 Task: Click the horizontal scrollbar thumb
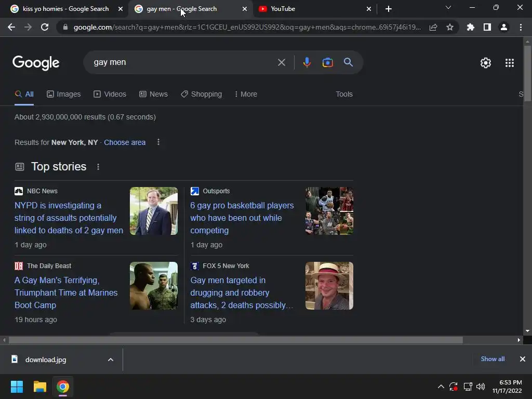(x=235, y=340)
